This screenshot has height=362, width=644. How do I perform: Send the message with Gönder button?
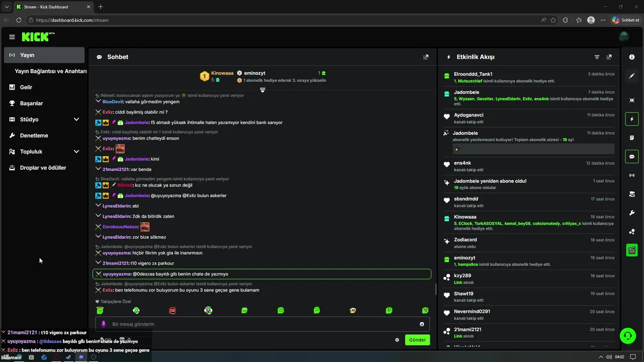(418, 340)
